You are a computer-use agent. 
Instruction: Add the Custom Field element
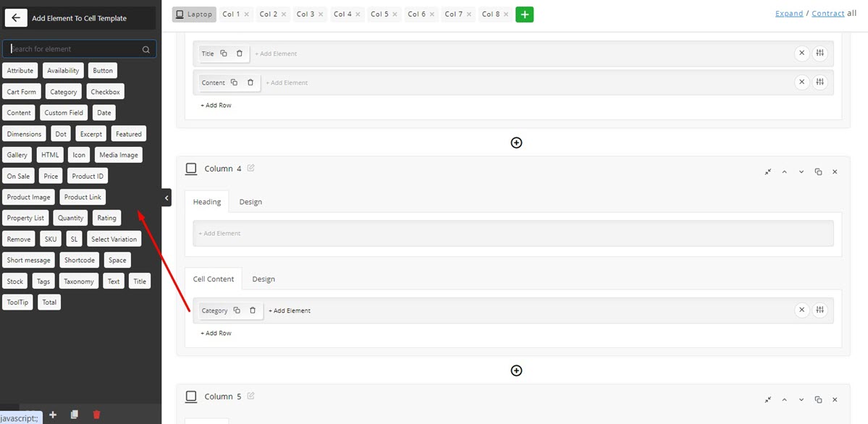point(64,113)
